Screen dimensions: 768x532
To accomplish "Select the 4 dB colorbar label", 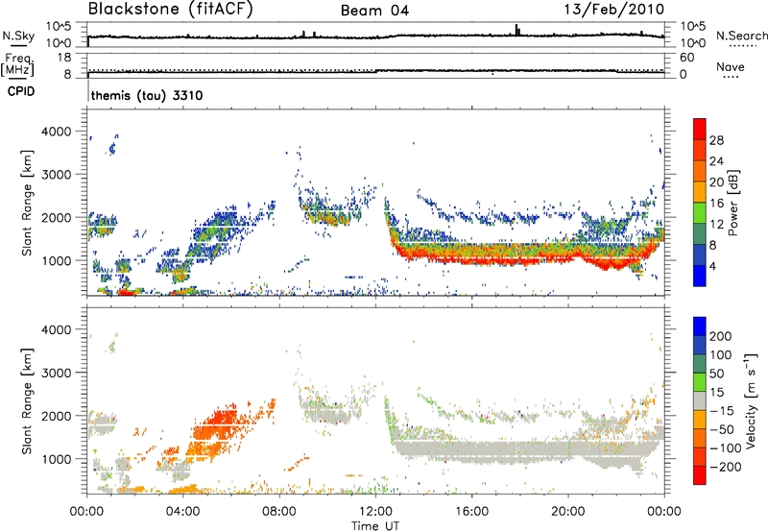I will [712, 267].
